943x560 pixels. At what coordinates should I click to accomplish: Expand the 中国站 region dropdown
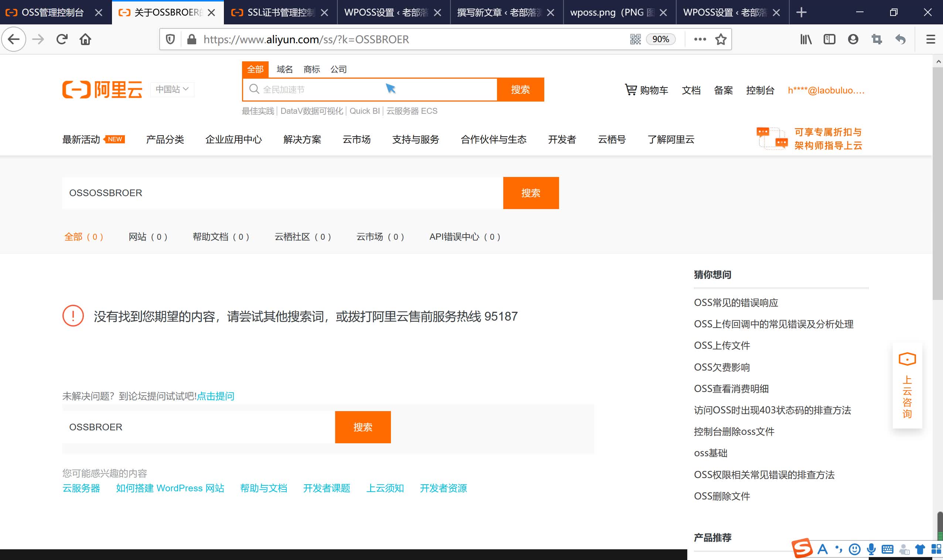pyautogui.click(x=172, y=89)
